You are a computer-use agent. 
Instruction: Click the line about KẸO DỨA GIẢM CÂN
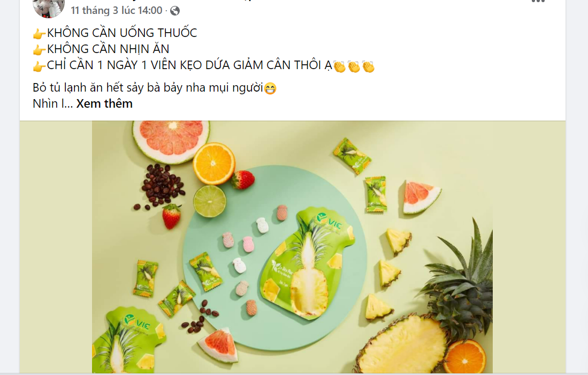pos(189,65)
